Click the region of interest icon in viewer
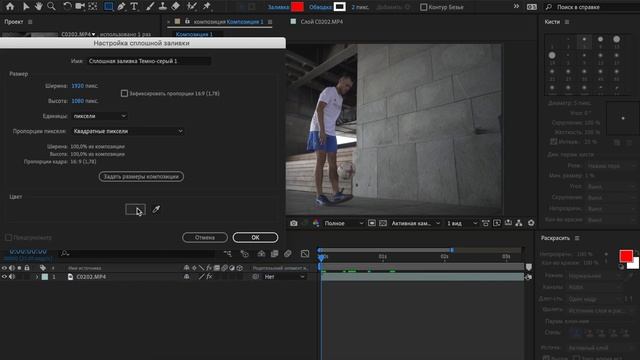This screenshot has height=360, width=640. tap(371, 223)
